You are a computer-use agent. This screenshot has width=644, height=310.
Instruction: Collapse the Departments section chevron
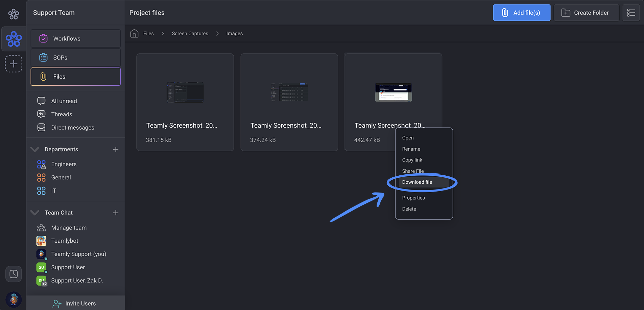34,149
